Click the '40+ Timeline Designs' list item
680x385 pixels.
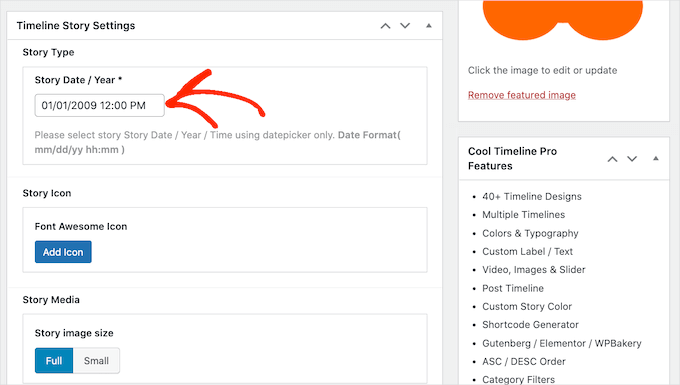[532, 196]
